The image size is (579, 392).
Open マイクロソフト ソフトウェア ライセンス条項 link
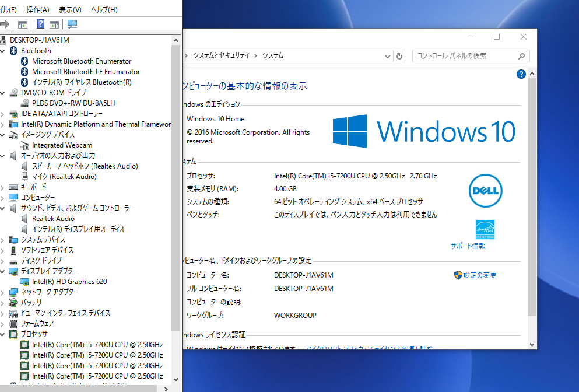369,348
